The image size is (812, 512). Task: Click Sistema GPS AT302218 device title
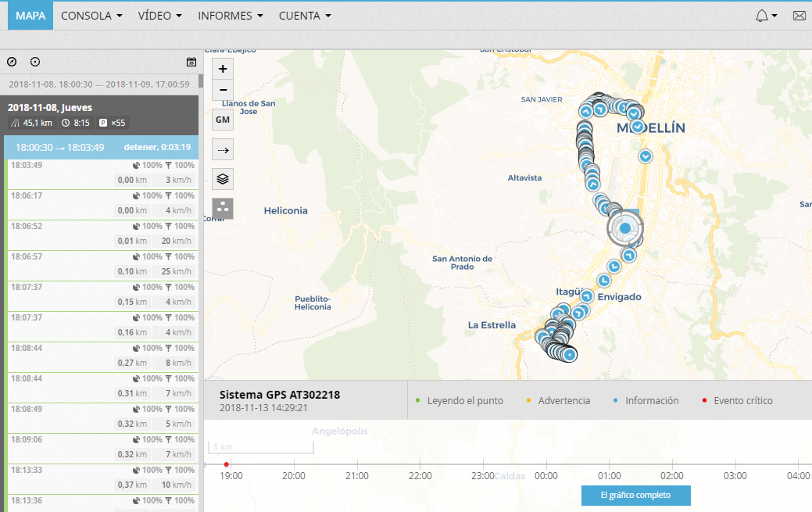pyautogui.click(x=280, y=395)
